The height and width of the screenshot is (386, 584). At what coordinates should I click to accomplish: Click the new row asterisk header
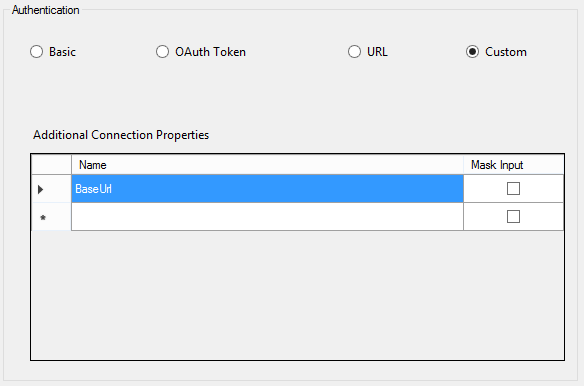pyautogui.click(x=51, y=217)
